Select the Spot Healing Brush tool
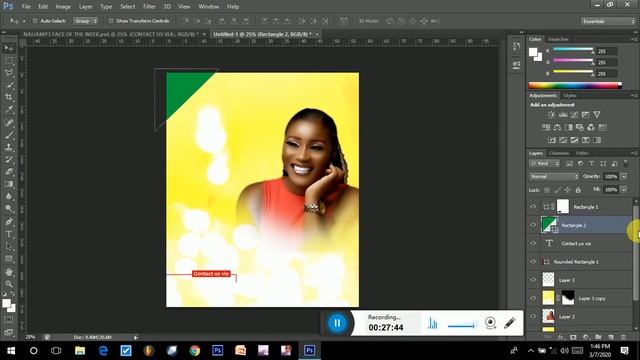Screen dimensions: 640x360 9,122
